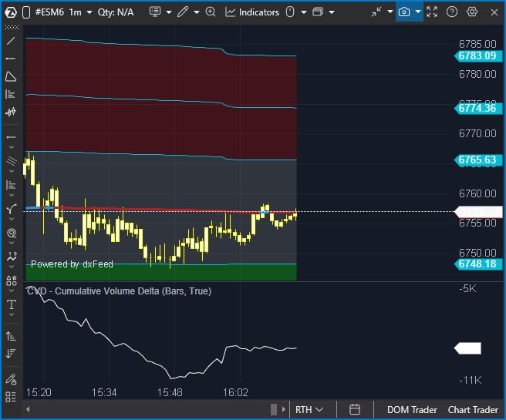
Task: Open chart settings gear icon
Action: [472, 12]
